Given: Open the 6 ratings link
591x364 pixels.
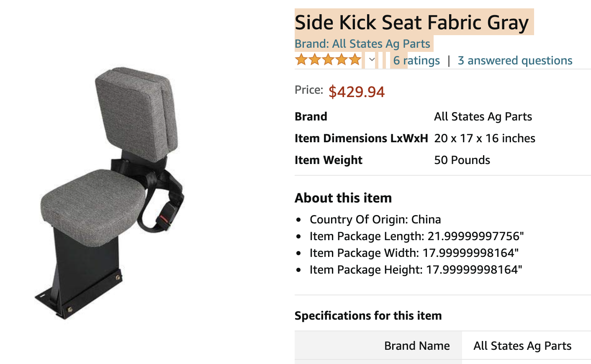Looking at the screenshot, I should click(416, 61).
